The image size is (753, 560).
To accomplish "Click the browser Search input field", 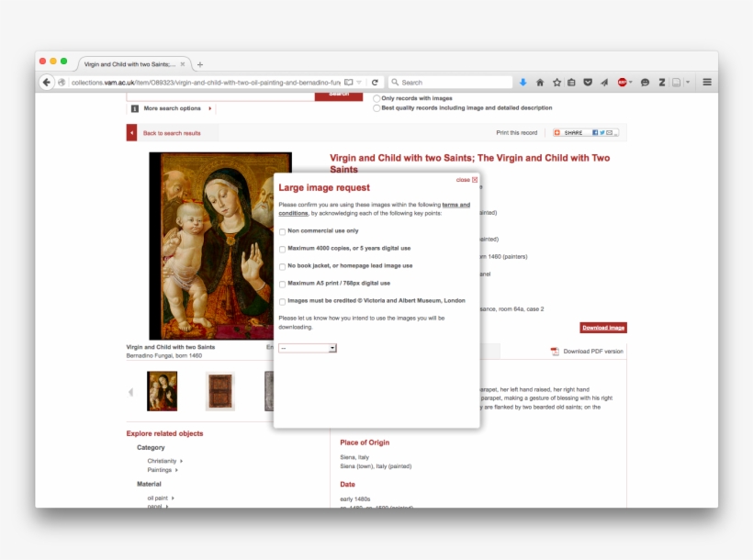I will click(x=451, y=82).
